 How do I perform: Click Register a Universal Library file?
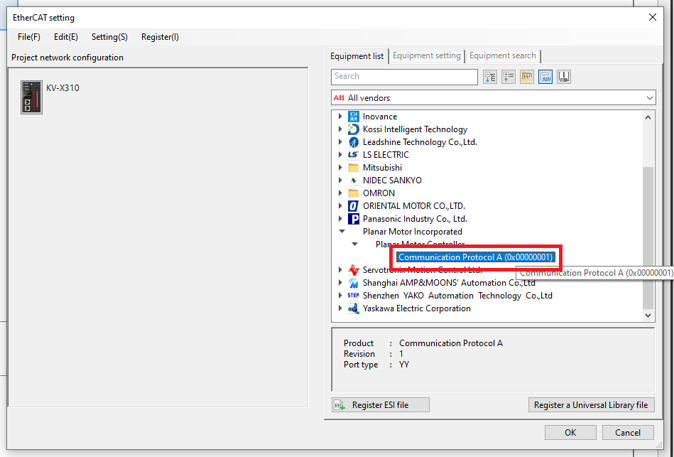591,405
